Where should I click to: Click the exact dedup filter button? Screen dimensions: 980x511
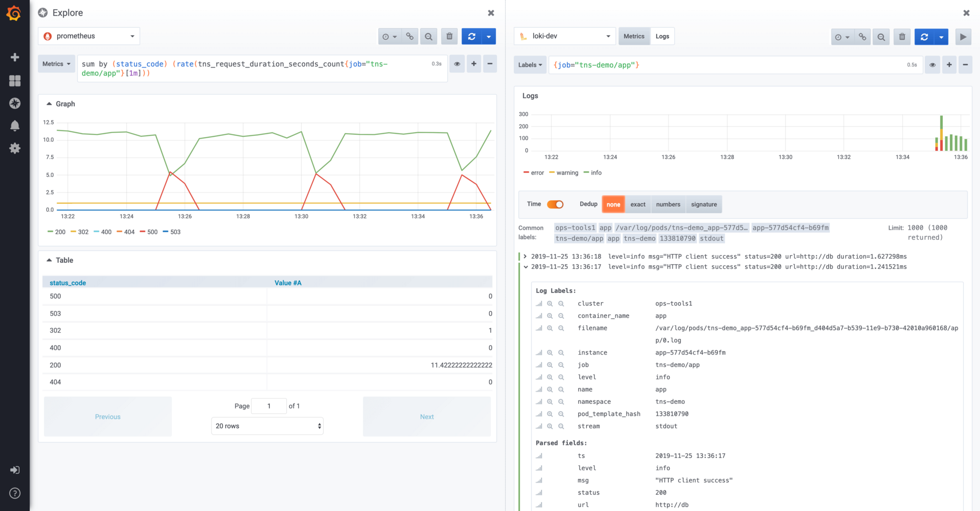(638, 204)
